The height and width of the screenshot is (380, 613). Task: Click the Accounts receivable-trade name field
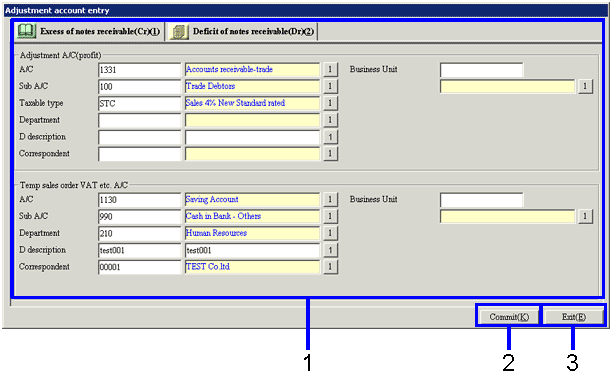252,70
